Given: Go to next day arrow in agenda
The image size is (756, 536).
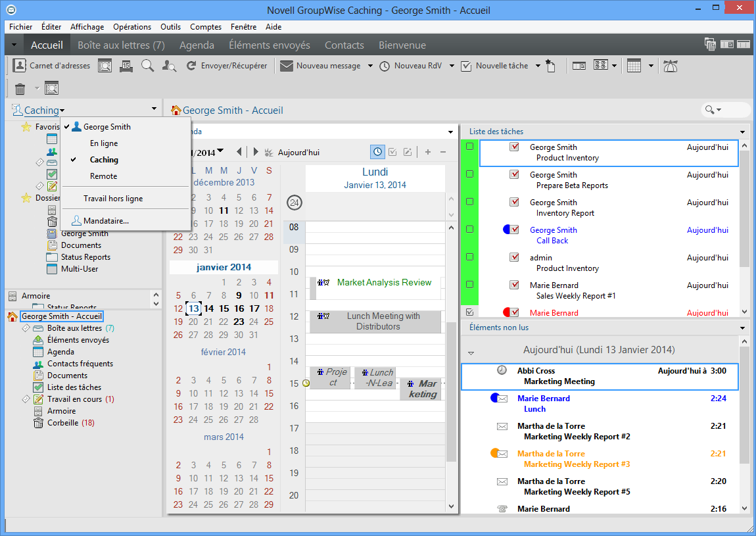Looking at the screenshot, I should tap(256, 152).
